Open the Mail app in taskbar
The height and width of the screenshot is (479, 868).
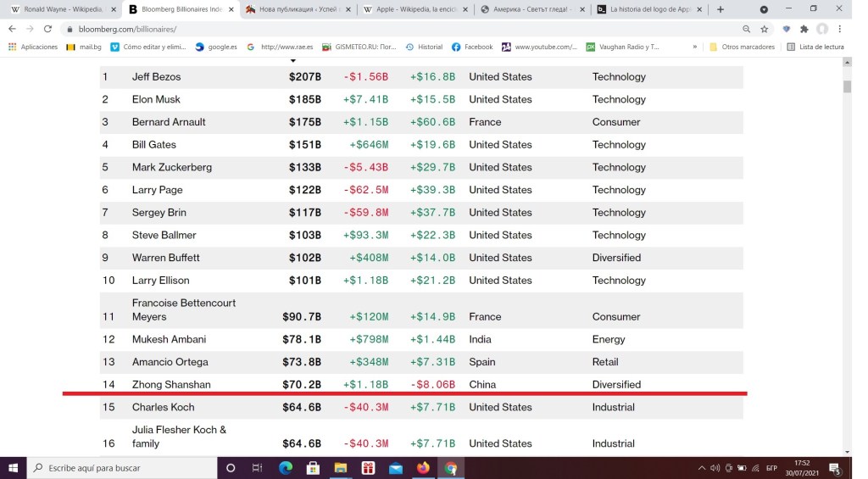[x=395, y=467]
